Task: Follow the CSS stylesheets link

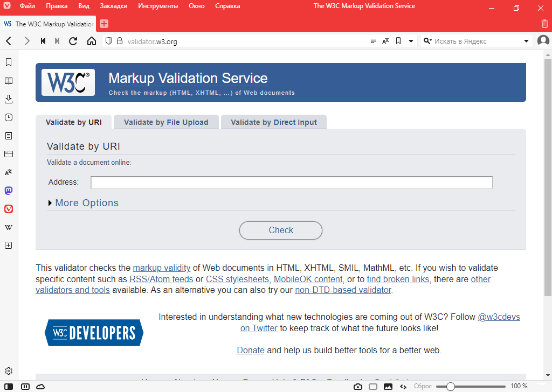Action: [x=237, y=279]
